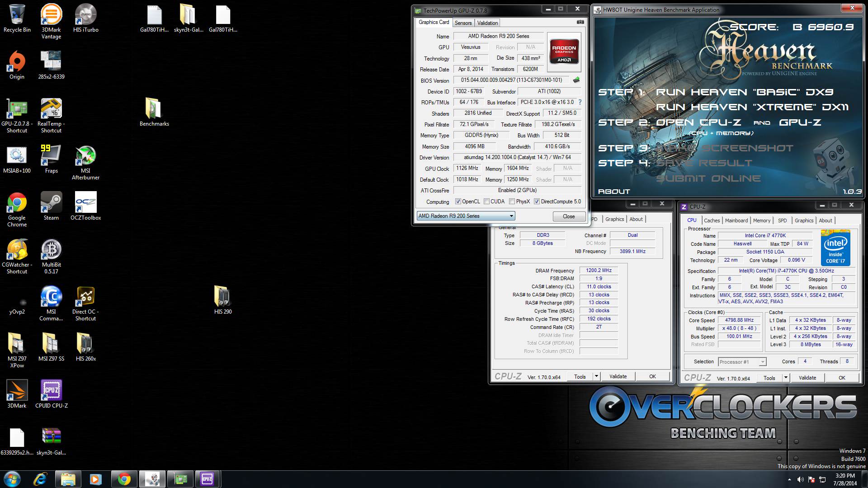Click Validate button in CPU-Z CPU window

(x=807, y=378)
